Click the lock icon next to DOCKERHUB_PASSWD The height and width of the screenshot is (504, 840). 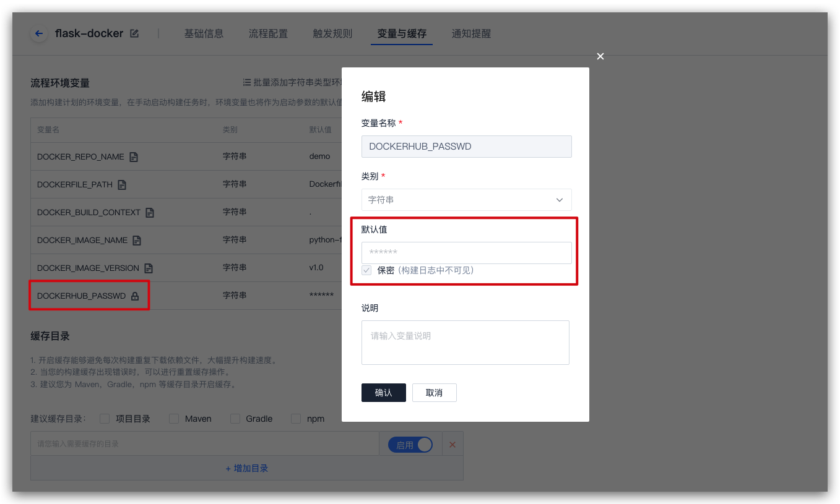(135, 296)
